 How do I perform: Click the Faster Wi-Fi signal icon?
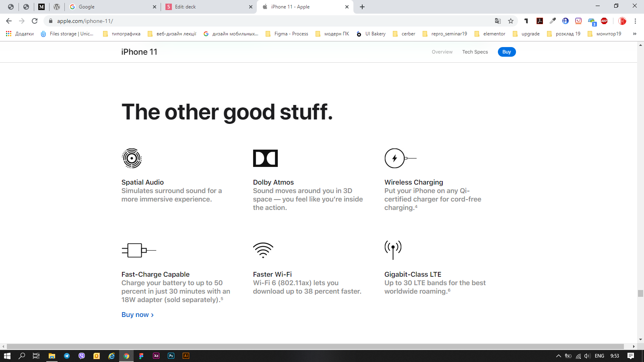pyautogui.click(x=263, y=250)
